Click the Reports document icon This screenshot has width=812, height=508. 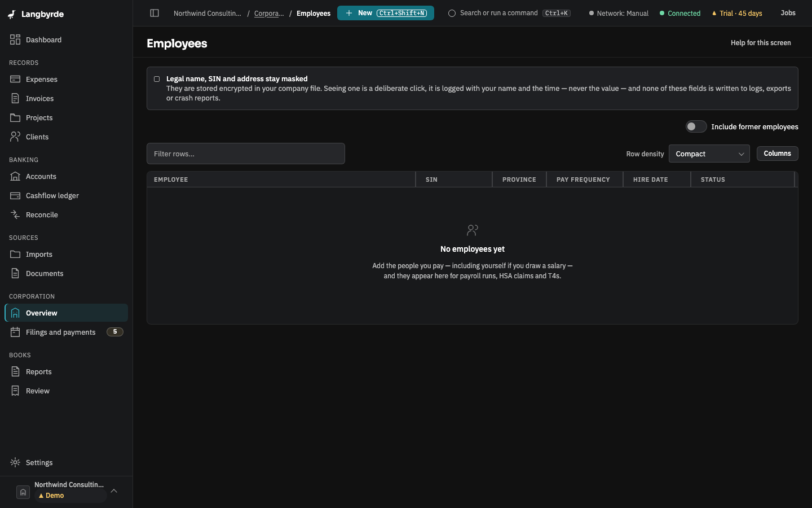click(x=15, y=371)
